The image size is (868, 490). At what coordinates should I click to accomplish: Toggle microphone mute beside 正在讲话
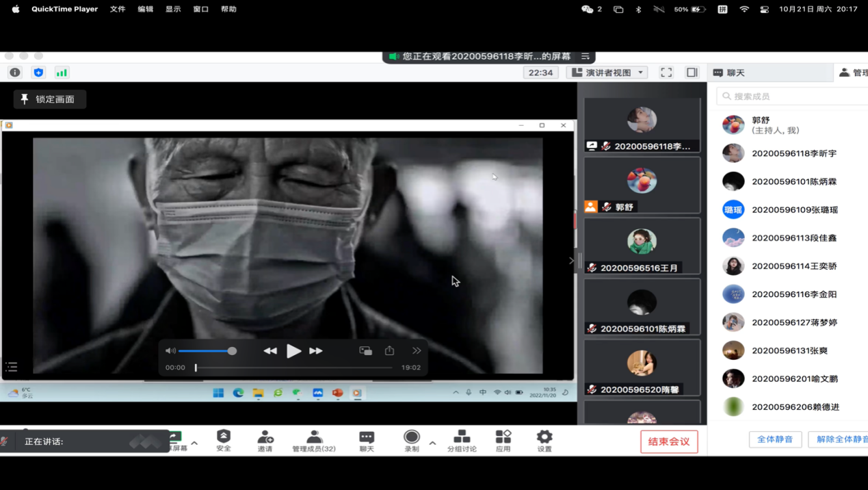tap(5, 441)
